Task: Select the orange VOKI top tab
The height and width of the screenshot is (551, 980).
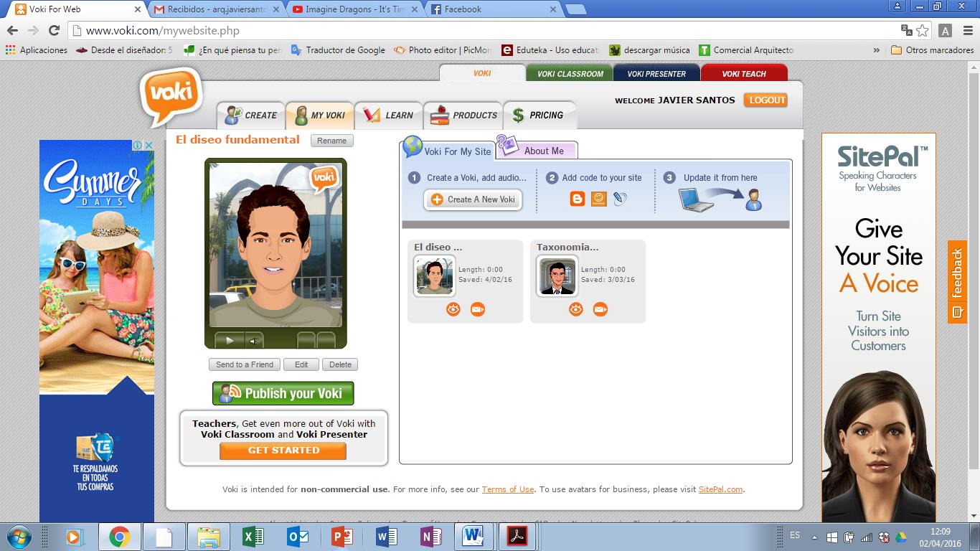Action: 482,73
